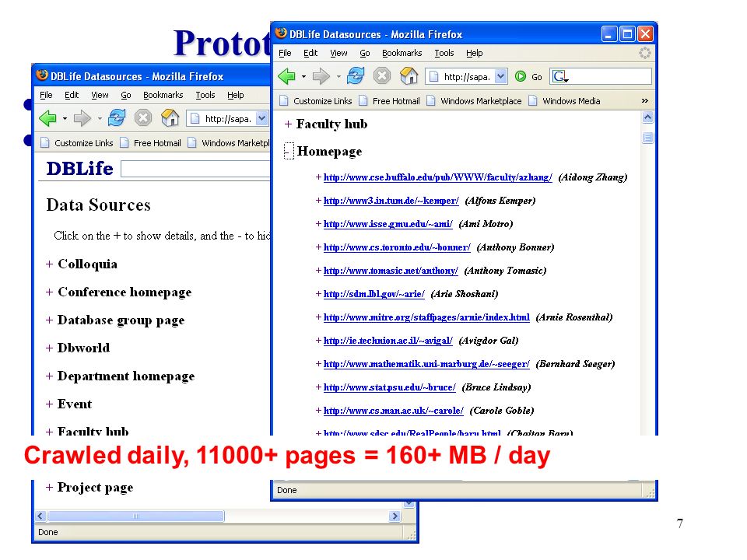
Task: Expand the Conference homepage section
Action: pyautogui.click(x=49, y=292)
